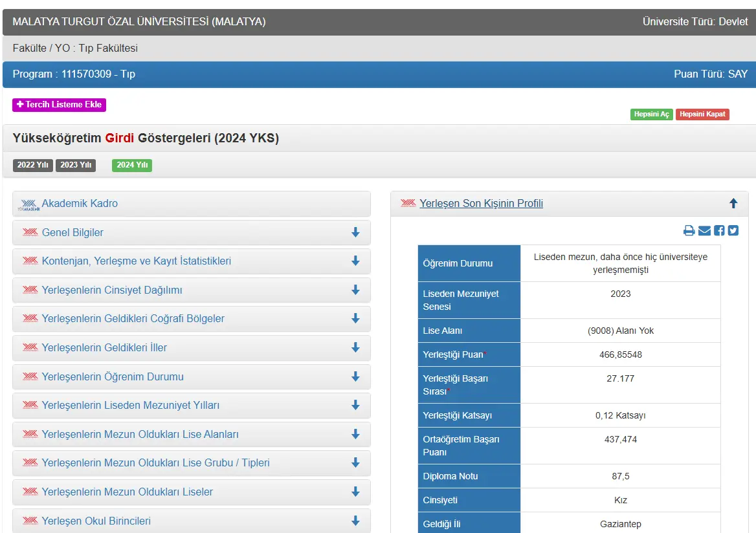Click YÖK logo next to Mezuniyet Yılları

pos(30,404)
